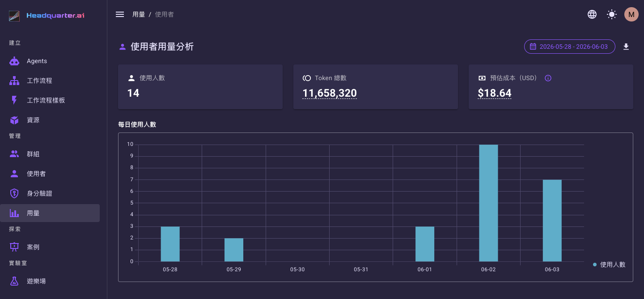Open the 資源 cube icon
Screen dimensions: 644x299
pos(14,120)
